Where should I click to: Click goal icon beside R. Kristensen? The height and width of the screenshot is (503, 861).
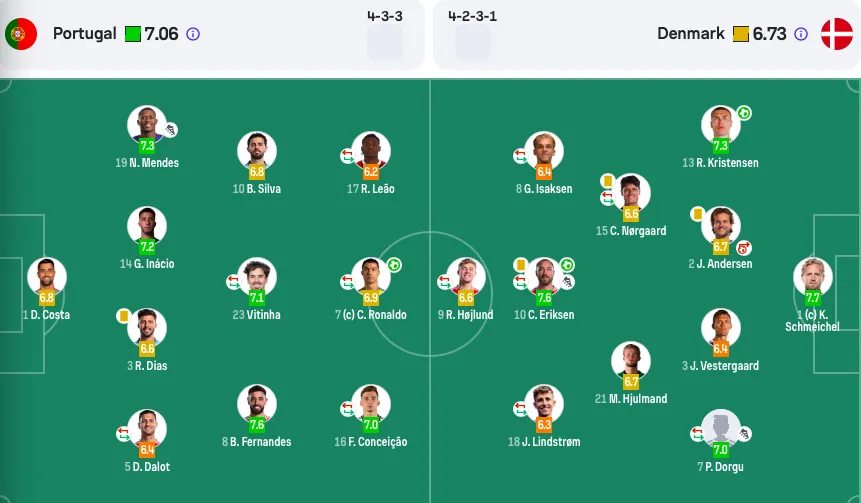point(744,113)
